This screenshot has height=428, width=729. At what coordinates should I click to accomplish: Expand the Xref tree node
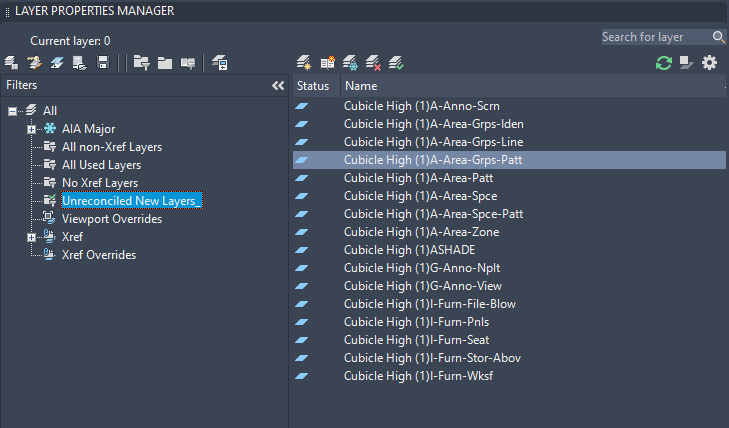(x=32, y=237)
